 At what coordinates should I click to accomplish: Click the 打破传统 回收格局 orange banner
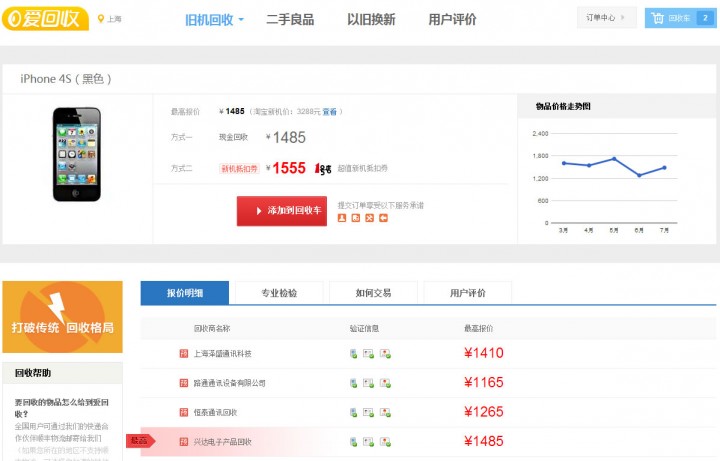(62, 317)
